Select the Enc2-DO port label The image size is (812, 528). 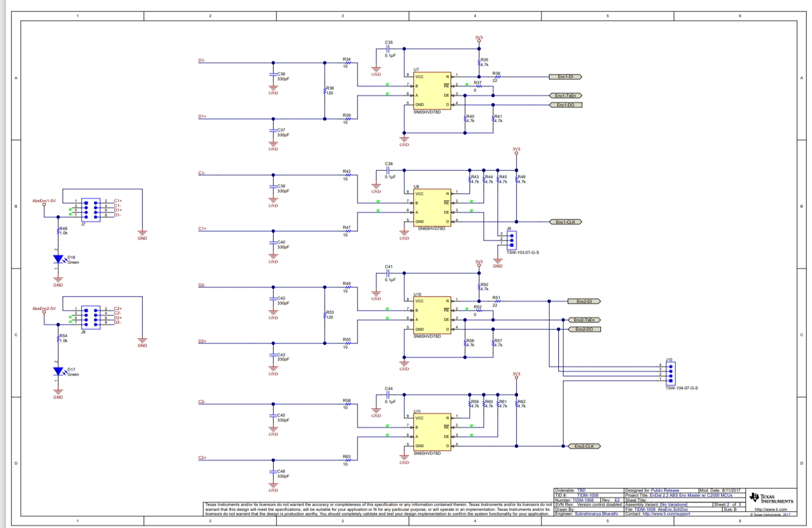click(585, 329)
